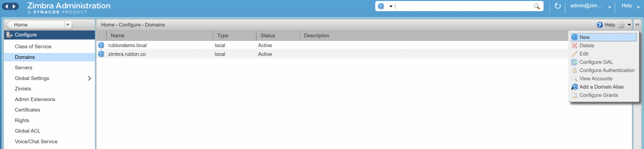Open the search type @ dropdown
Image resolution: width=644 pixels, height=149 pixels.
click(391, 6)
